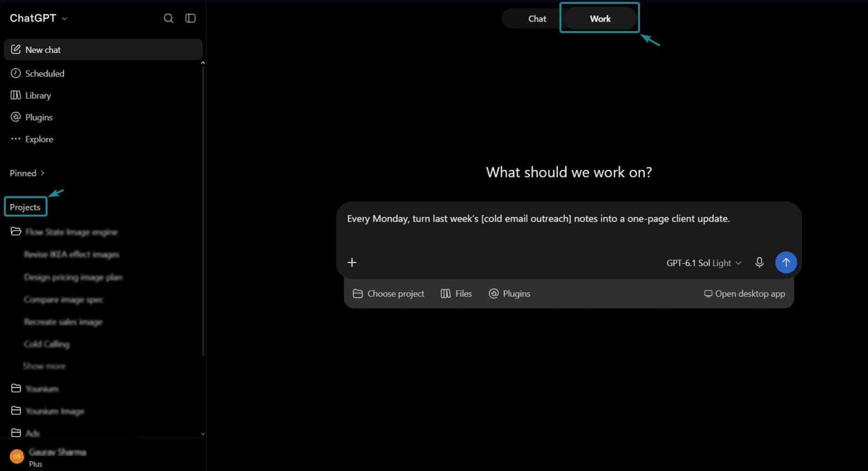Click Choose project below the prompt
This screenshot has height=471, width=868.
388,294
